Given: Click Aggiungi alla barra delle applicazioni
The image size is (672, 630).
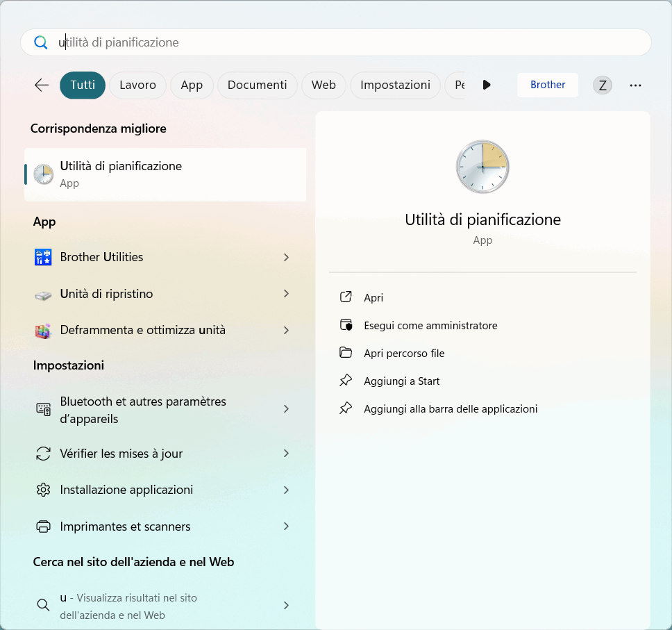Looking at the screenshot, I should (x=450, y=408).
